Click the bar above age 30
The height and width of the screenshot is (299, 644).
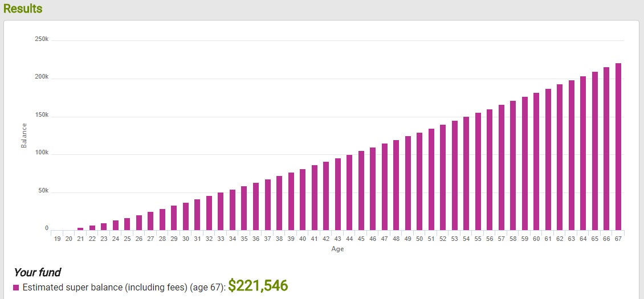(x=186, y=216)
